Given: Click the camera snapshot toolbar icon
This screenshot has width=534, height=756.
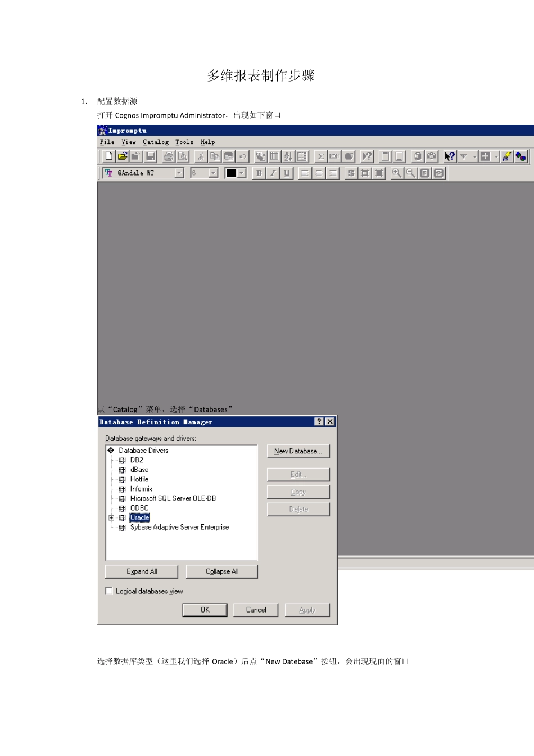Looking at the screenshot, I should (431, 156).
